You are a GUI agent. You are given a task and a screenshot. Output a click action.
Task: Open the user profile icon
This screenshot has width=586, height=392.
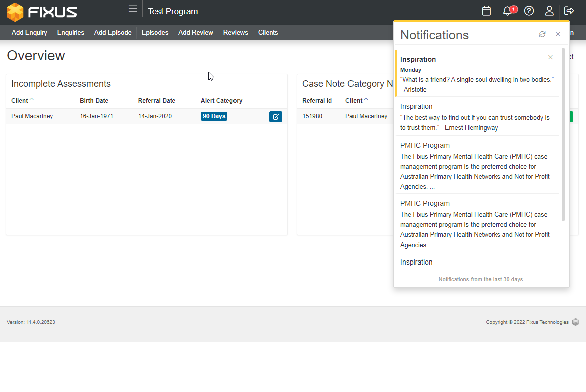click(x=549, y=11)
